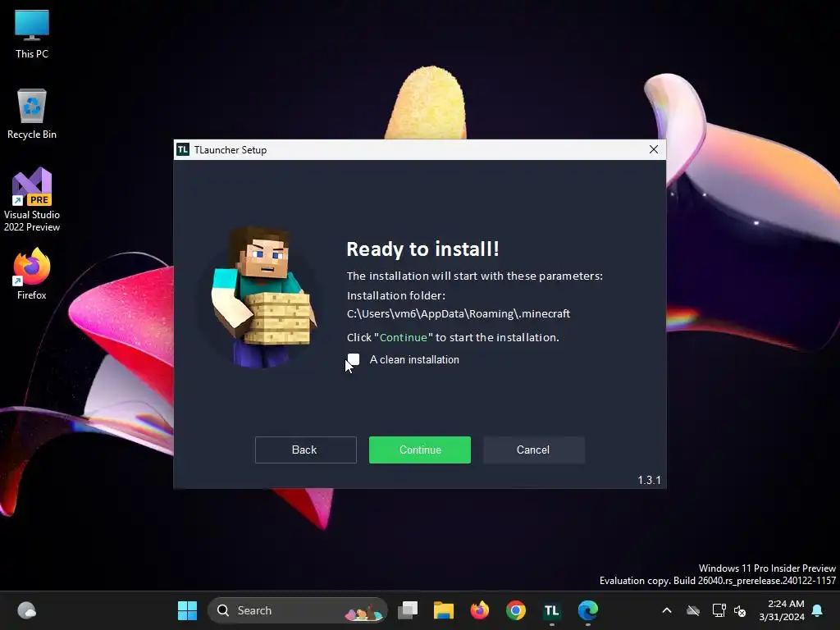Switch to TLauncher taskbar icon
Image resolution: width=840 pixels, height=630 pixels.
point(552,610)
